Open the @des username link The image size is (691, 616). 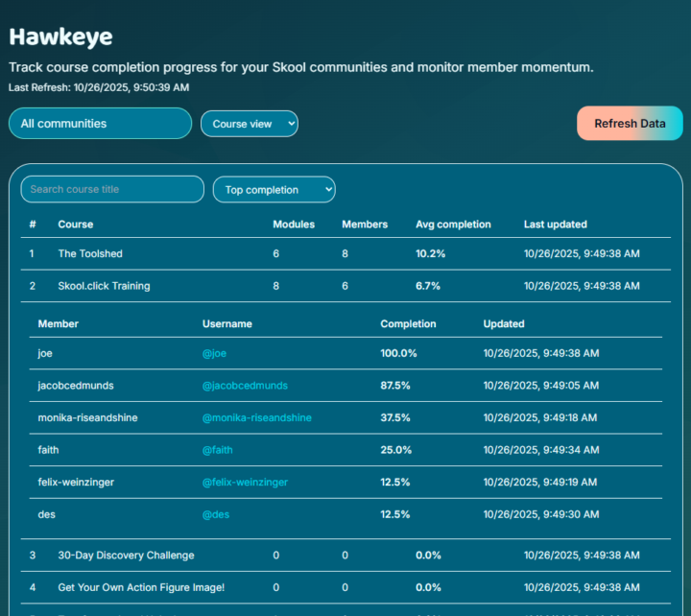click(x=215, y=514)
